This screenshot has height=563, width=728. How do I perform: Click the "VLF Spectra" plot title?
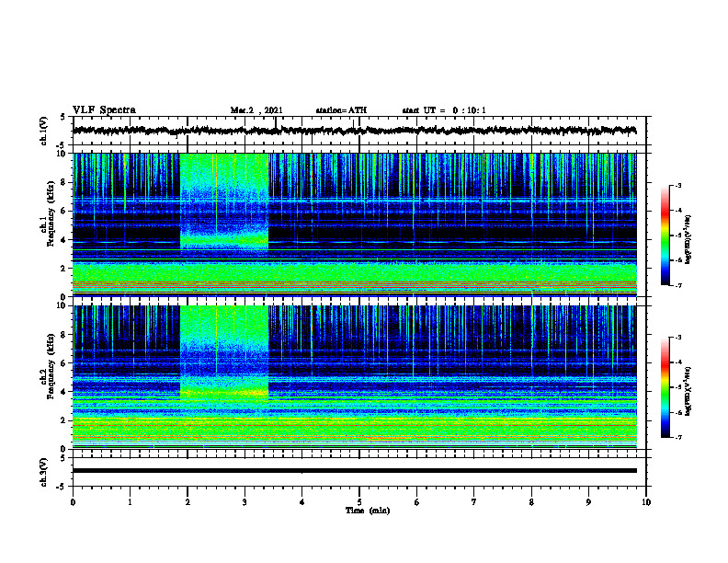(104, 110)
